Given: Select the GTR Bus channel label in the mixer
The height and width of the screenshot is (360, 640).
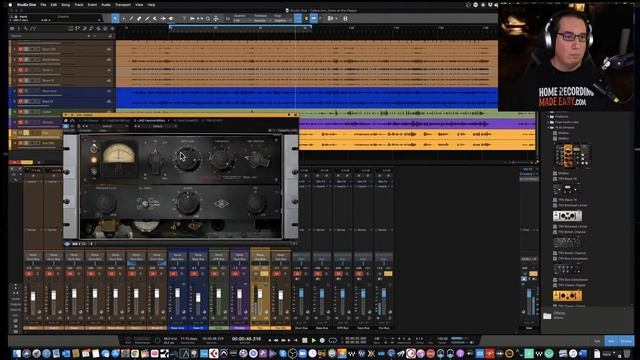Looking at the screenshot, I should click(x=343, y=328).
